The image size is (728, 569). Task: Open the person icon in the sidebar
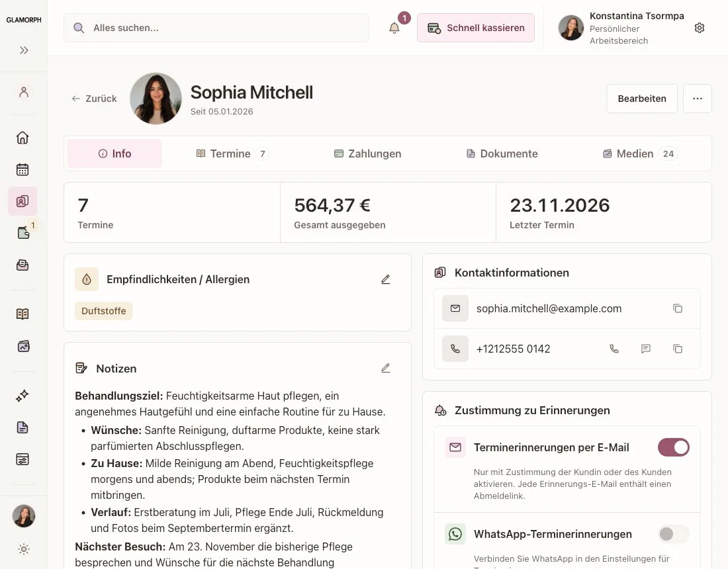point(24,92)
